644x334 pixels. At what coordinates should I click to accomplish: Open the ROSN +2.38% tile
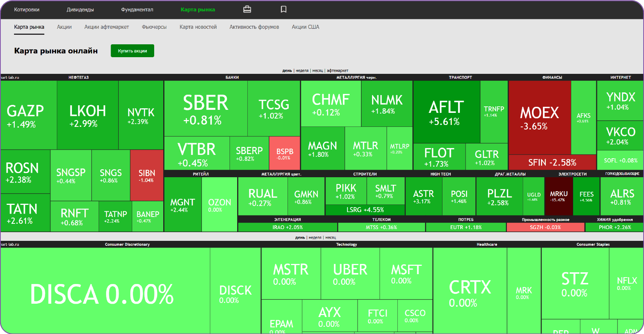[x=25, y=172]
